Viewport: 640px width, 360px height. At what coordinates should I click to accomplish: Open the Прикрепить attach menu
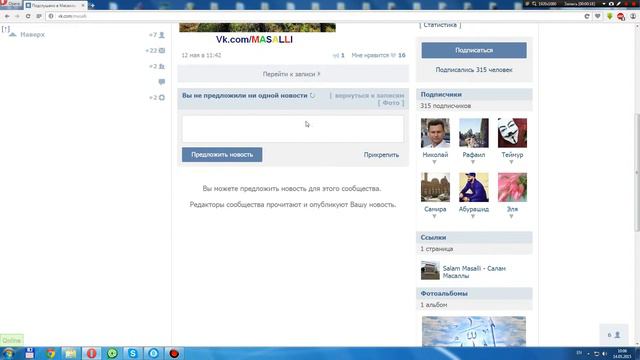381,155
